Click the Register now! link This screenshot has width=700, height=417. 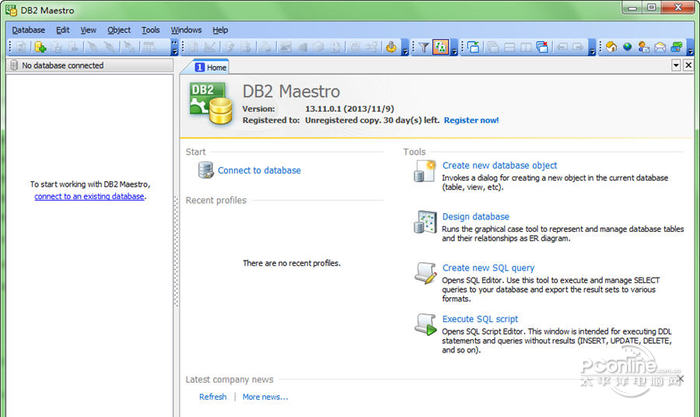click(x=471, y=120)
